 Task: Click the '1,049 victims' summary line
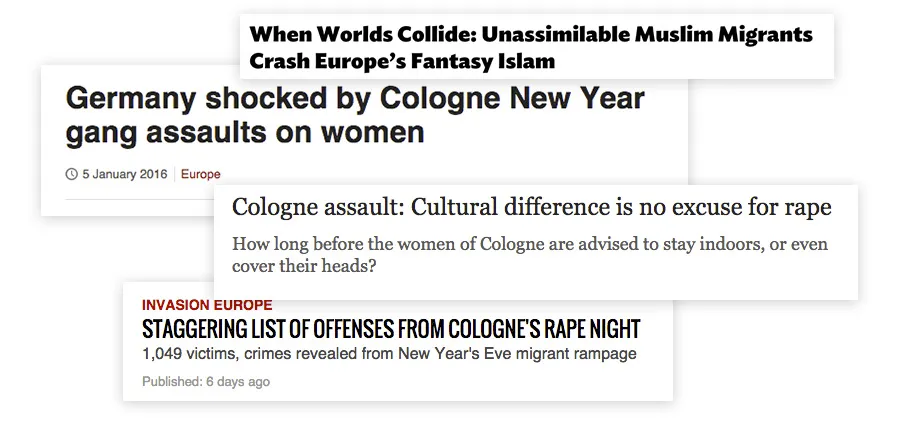pos(389,353)
